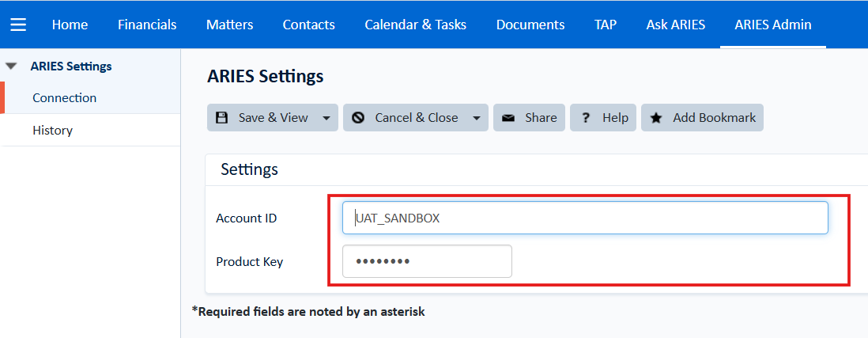
Task: Click the ARIES Settings page title
Action: coord(265,77)
